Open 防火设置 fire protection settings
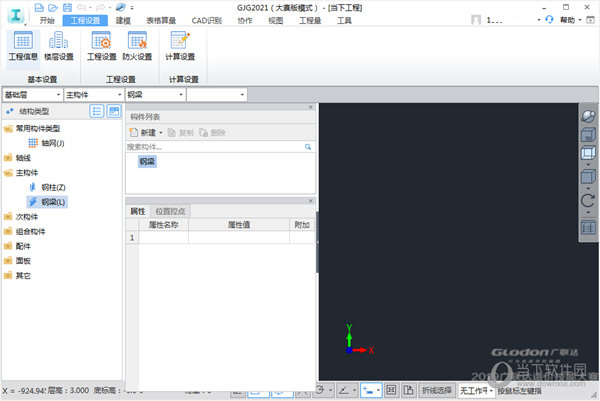This screenshot has width=600, height=401. coord(137,46)
